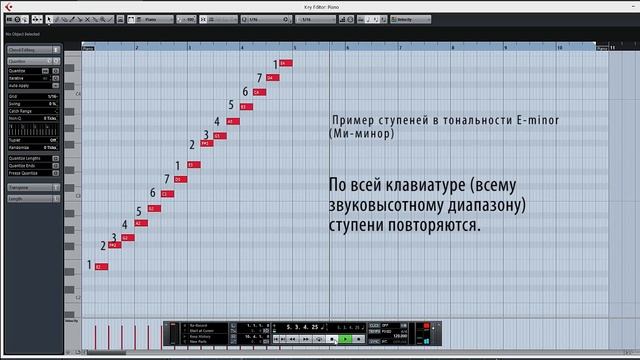Click the 5.3.4.25 primary time display
Screen dimensions: 640x360
[x=302, y=327]
